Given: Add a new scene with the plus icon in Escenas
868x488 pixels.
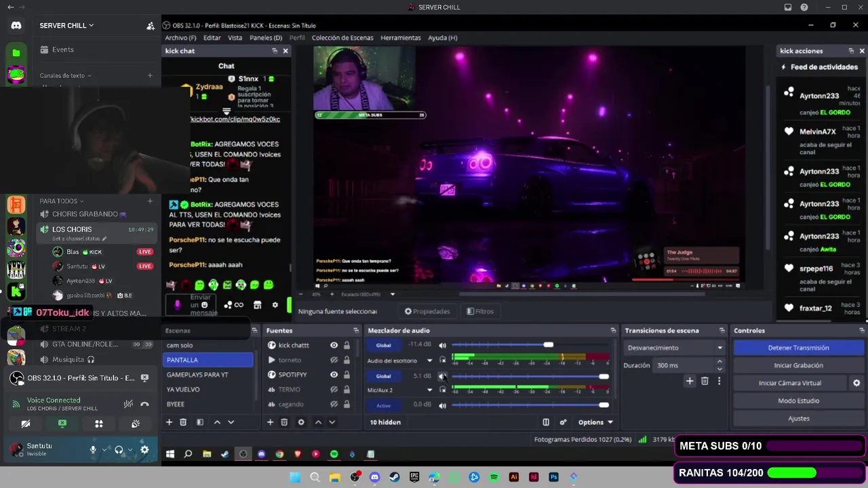Looking at the screenshot, I should coord(170,422).
